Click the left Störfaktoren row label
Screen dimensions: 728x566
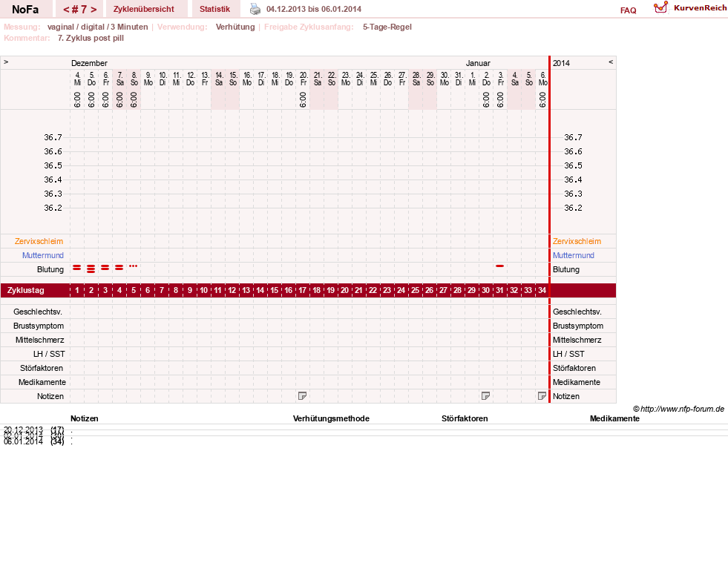pyautogui.click(x=42, y=368)
